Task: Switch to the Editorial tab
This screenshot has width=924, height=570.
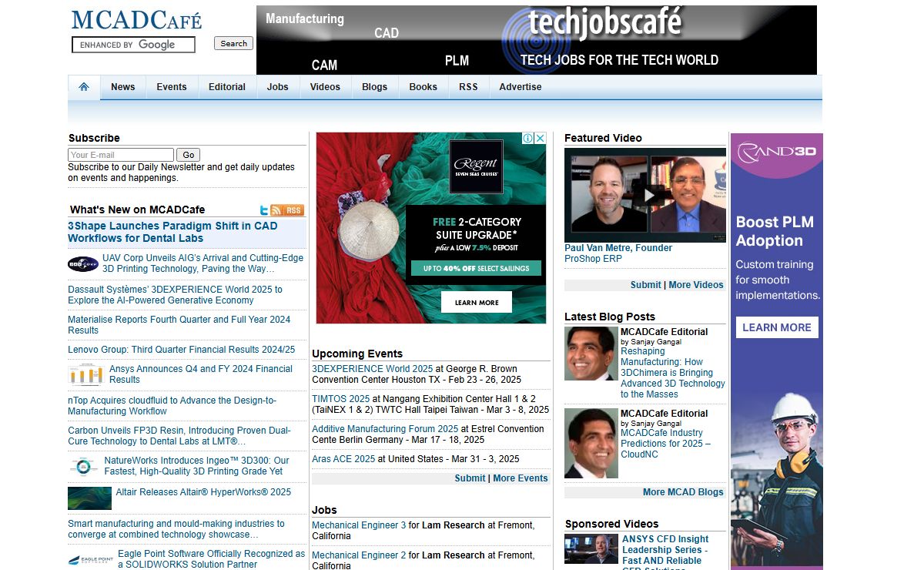Action: coord(227,87)
